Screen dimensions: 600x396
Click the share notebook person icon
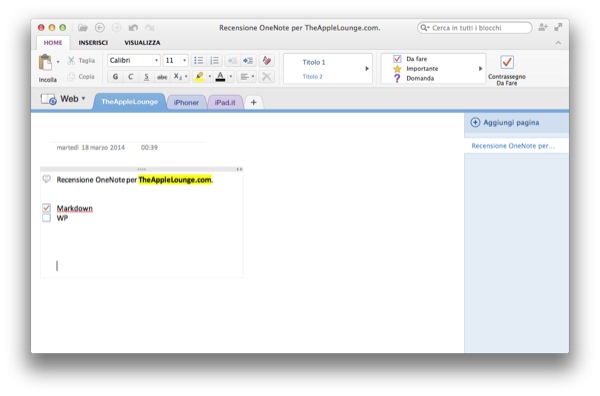point(543,27)
